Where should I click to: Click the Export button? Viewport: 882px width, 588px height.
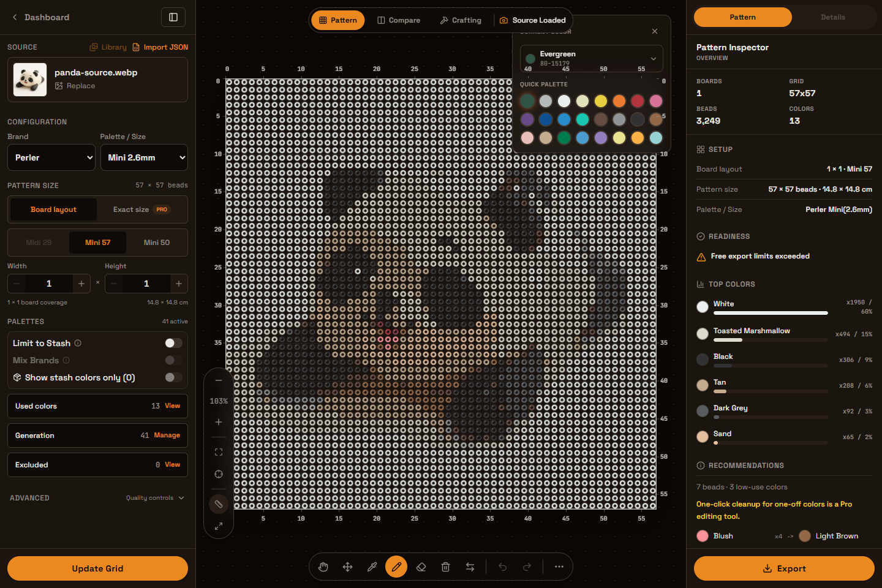784,568
